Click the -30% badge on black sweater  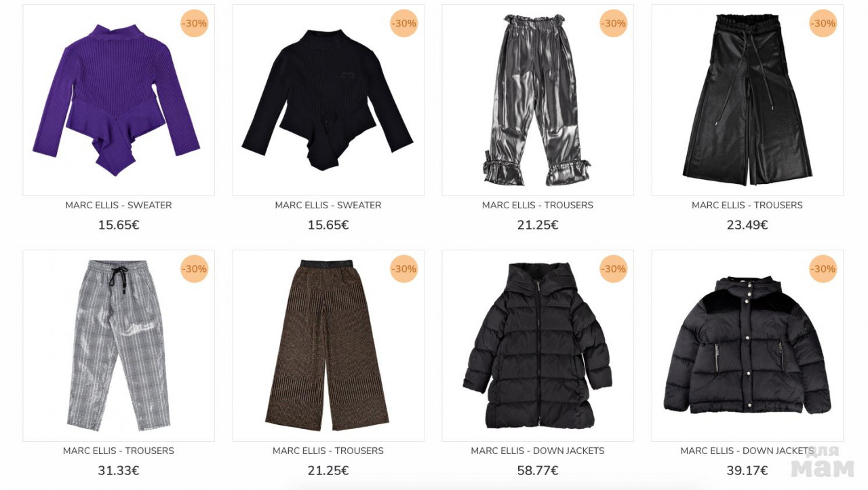click(404, 24)
